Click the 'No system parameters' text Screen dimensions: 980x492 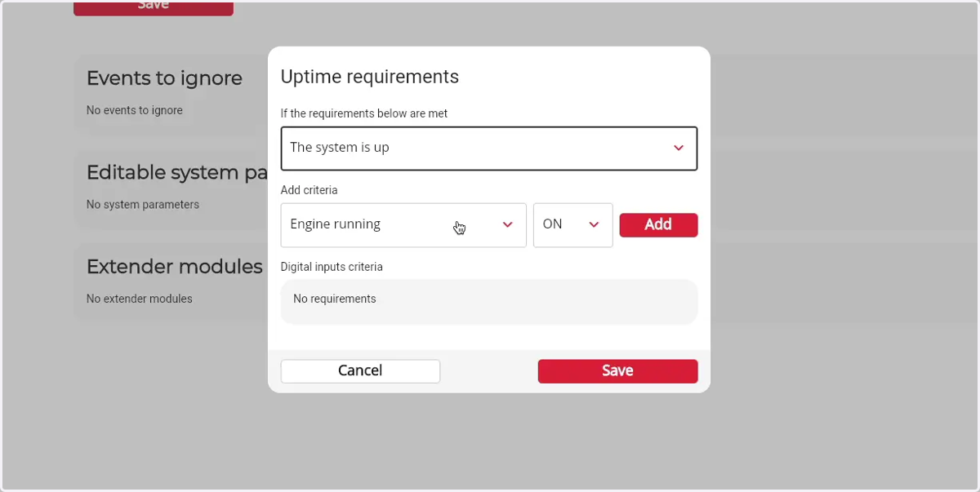(143, 205)
